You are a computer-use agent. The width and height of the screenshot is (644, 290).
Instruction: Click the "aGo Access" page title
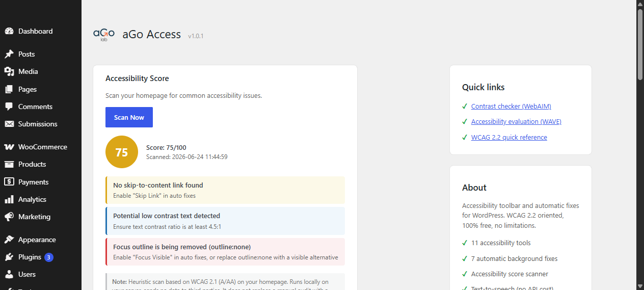point(152,35)
